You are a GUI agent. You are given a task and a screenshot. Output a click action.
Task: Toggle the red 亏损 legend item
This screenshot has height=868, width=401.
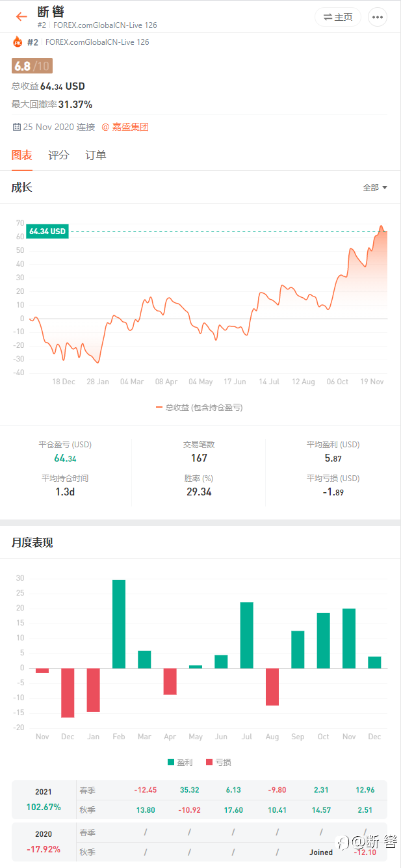218,762
